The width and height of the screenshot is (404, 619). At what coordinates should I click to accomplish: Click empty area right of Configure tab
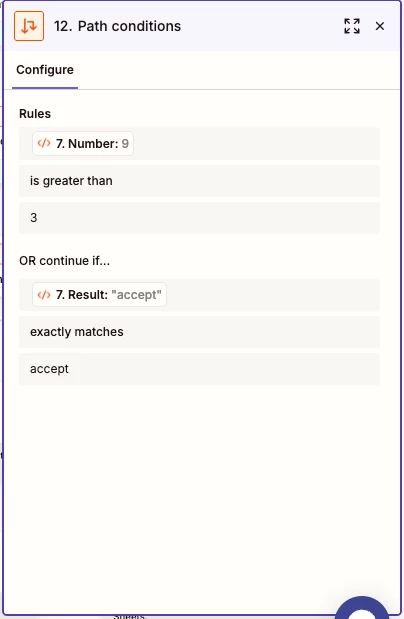pyautogui.click(x=237, y=70)
